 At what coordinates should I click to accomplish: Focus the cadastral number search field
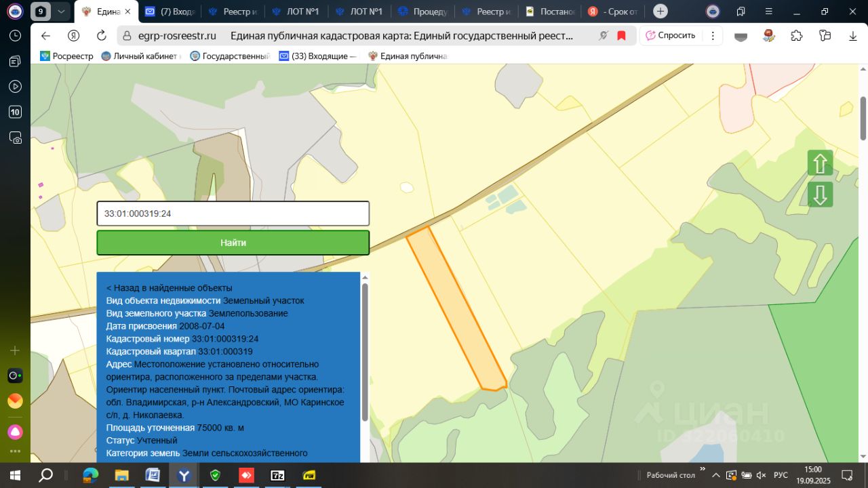pyautogui.click(x=233, y=213)
